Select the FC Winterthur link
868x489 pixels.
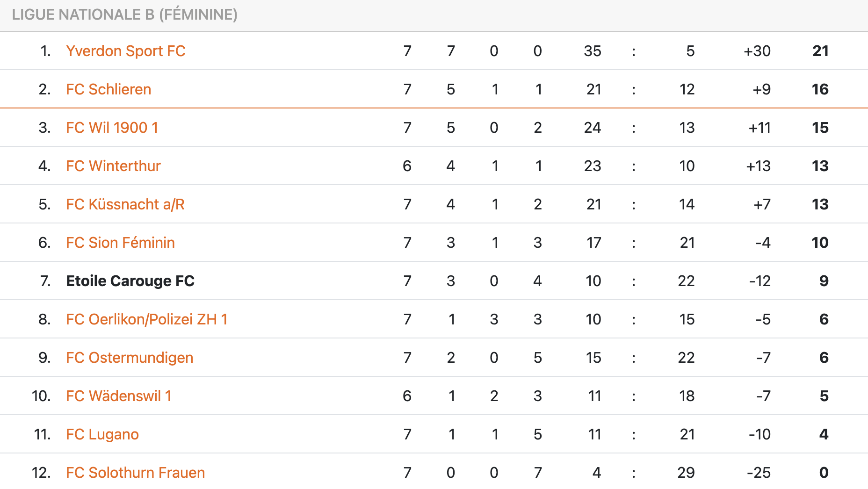click(113, 166)
